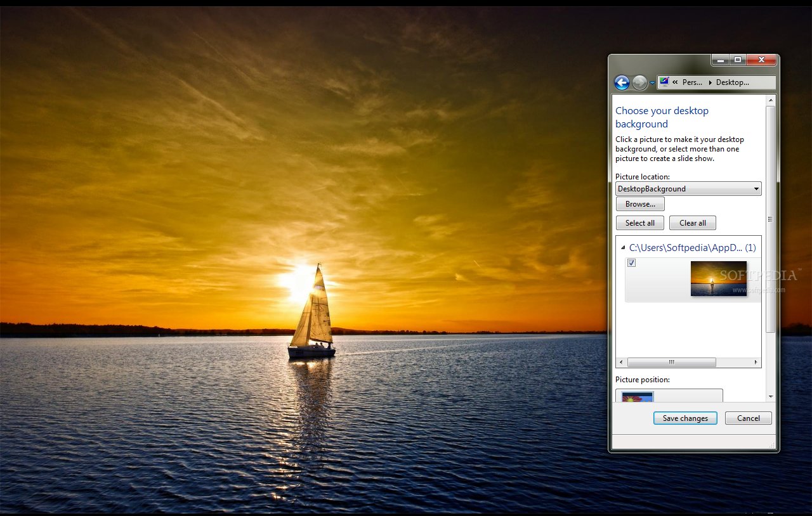Open the recent pages arrow beside Forward
This screenshot has width=812, height=516.
click(652, 83)
